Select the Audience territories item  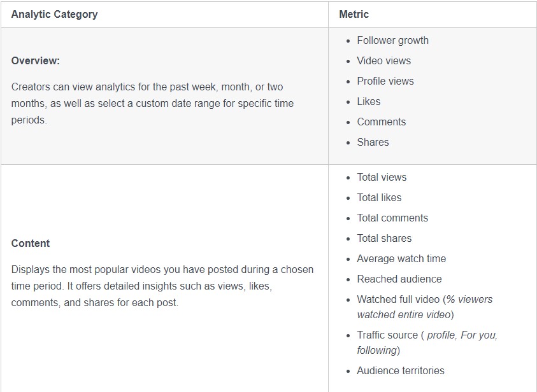coord(401,370)
